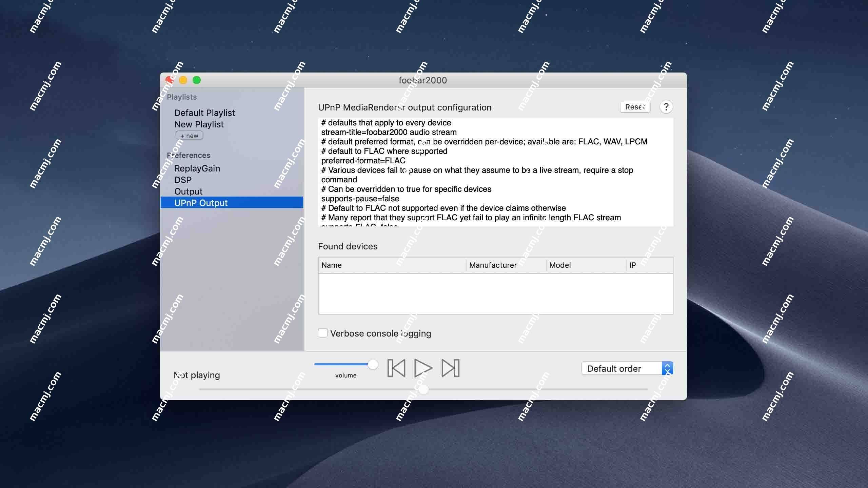868x488 pixels.
Task: Click the yellow minimize window button
Action: point(183,80)
